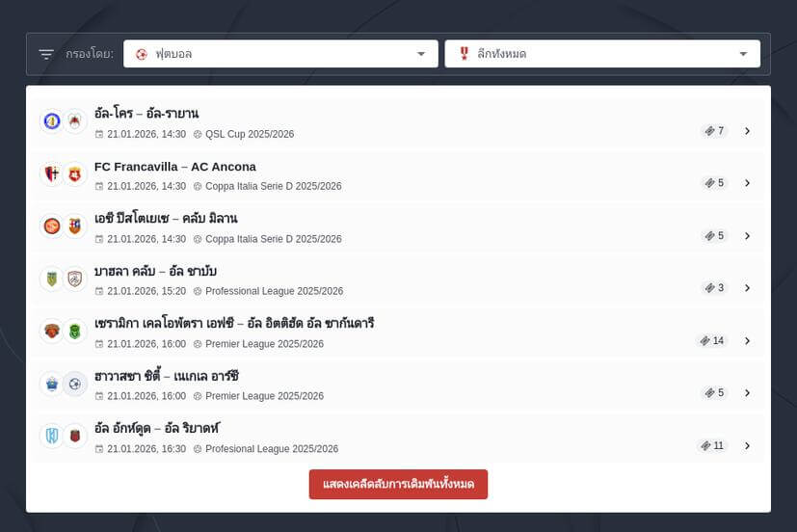Expand the อัล-โคร – อัล-รายาน row chevron
This screenshot has height=532, width=797.
point(747,131)
